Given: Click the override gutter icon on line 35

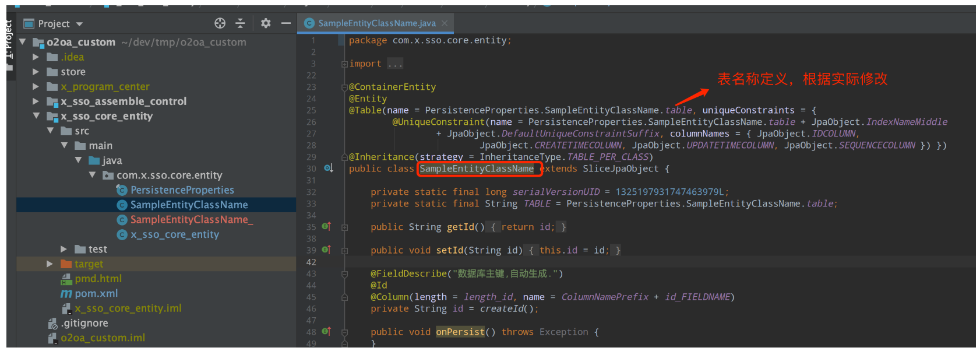Looking at the screenshot, I should pos(326,227).
